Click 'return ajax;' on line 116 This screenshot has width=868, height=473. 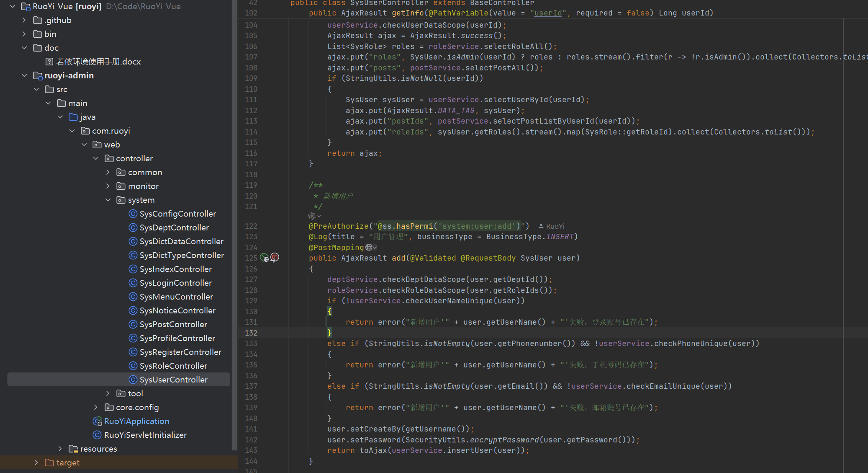[x=354, y=153]
